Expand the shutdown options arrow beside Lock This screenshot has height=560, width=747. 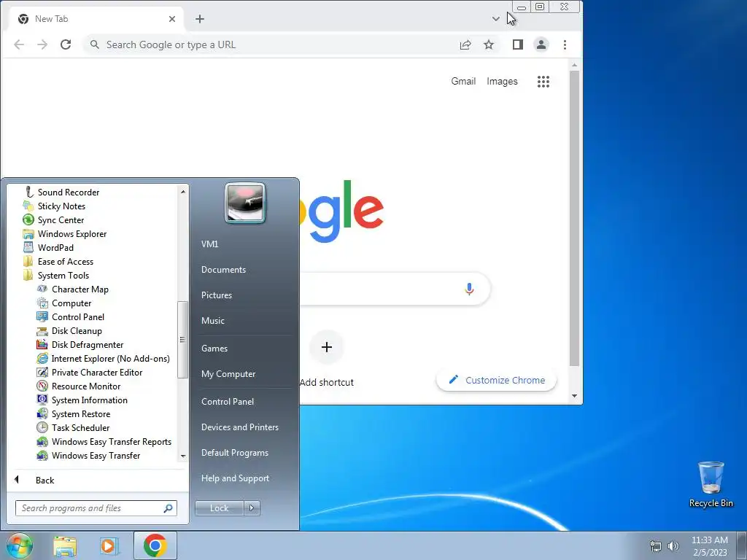tap(252, 508)
